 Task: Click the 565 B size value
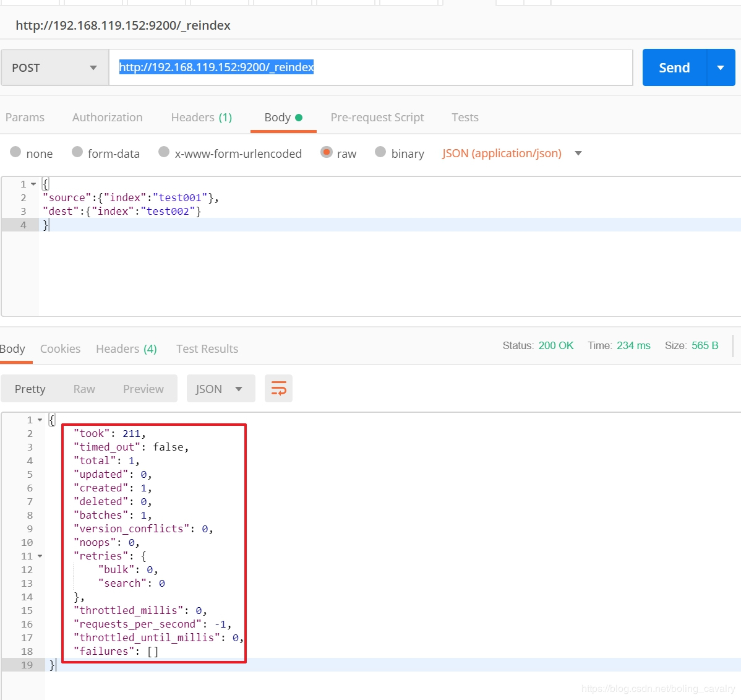tap(705, 346)
